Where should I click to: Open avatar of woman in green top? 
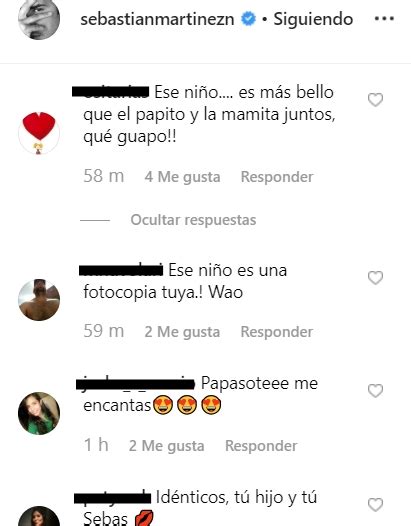click(x=39, y=413)
